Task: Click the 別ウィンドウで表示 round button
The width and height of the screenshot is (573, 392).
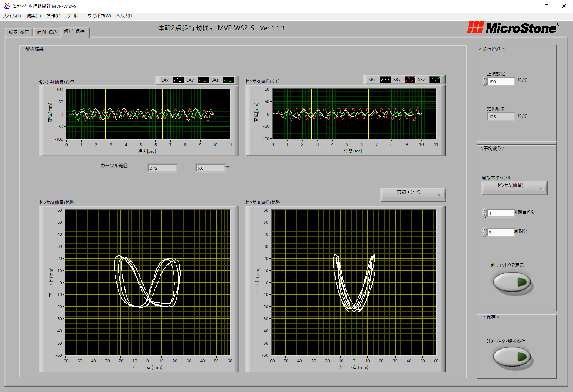Action: (512, 282)
